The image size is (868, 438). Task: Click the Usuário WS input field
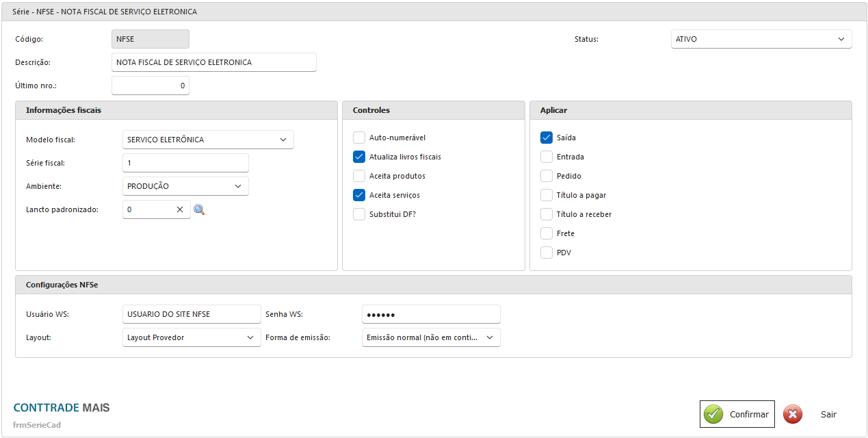click(192, 314)
